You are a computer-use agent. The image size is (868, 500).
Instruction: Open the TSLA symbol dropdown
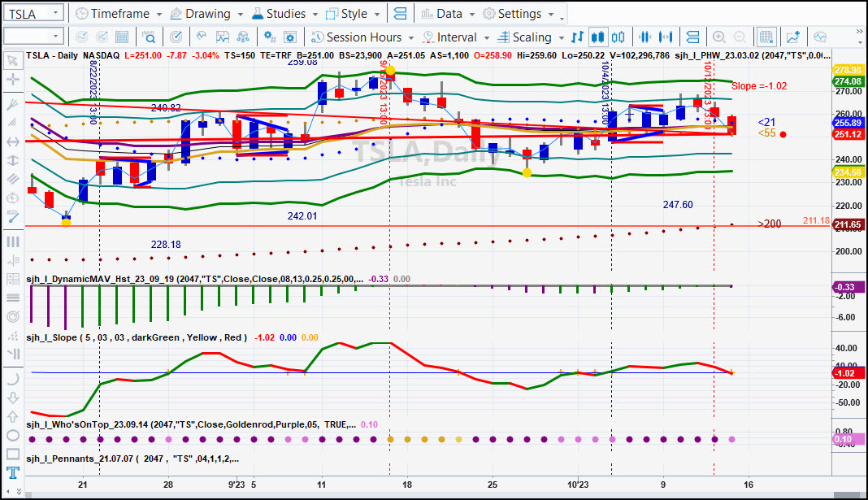coord(55,13)
